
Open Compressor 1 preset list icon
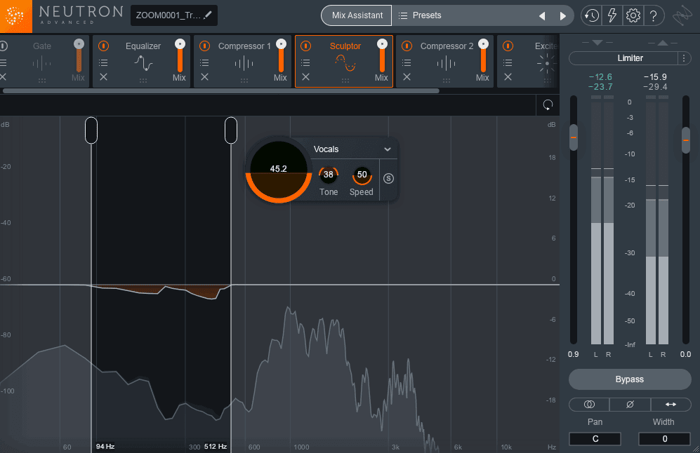(204, 62)
